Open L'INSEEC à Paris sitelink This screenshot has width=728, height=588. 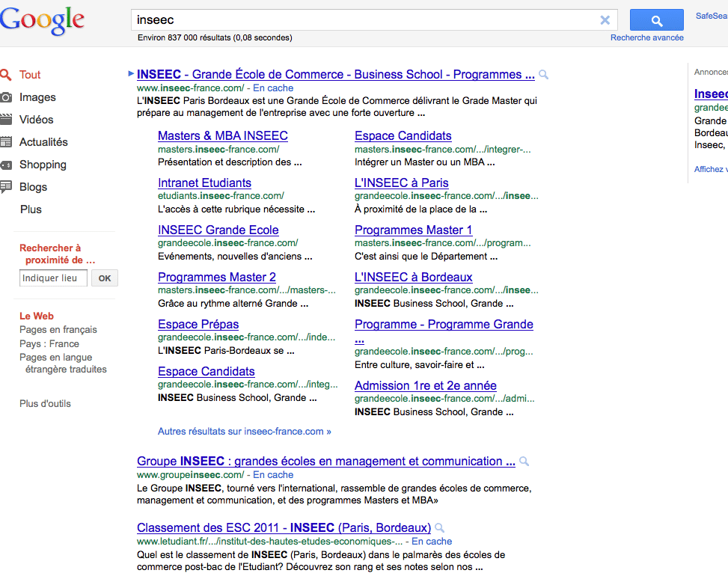pyautogui.click(x=402, y=183)
